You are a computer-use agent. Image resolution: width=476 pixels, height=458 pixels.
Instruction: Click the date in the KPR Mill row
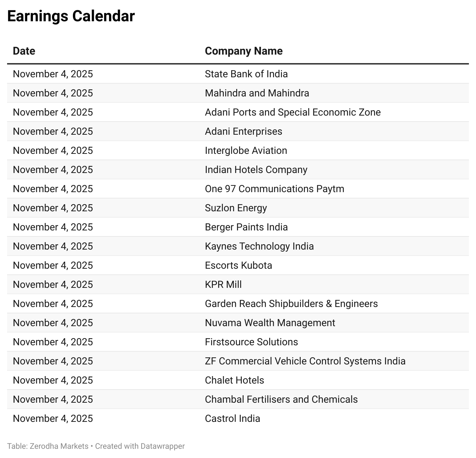[x=53, y=284]
